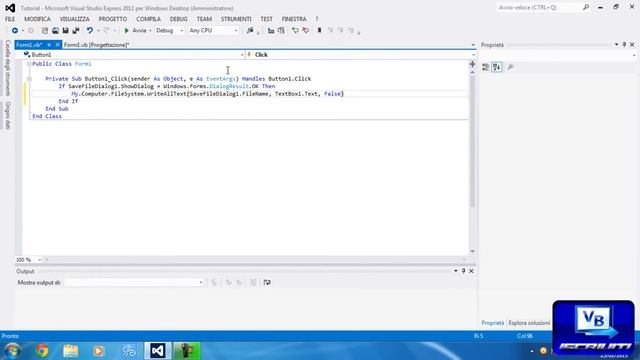Click the Navigate Backward arrow icon
The width and height of the screenshot is (640, 360).
pyautogui.click(x=15, y=31)
